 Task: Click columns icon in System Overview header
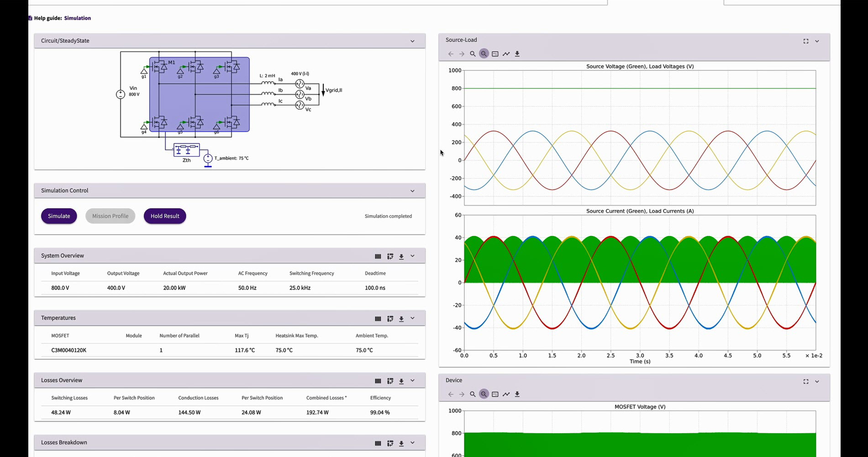pos(378,257)
